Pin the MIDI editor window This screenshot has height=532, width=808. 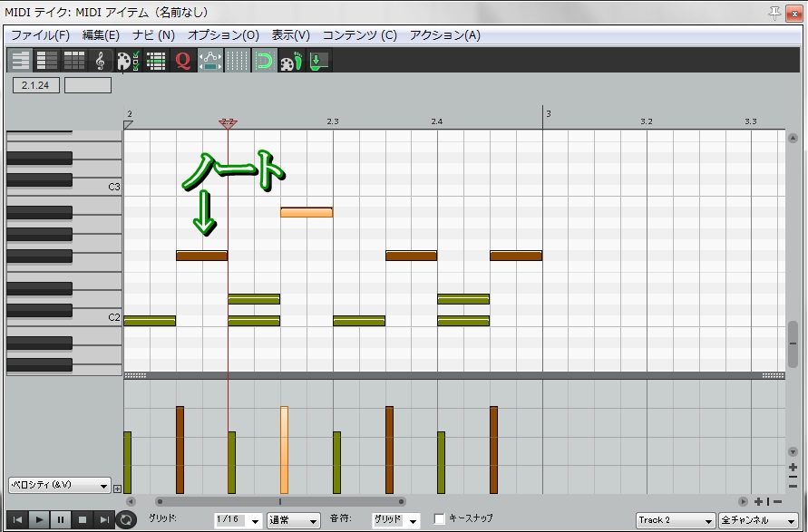tap(774, 13)
